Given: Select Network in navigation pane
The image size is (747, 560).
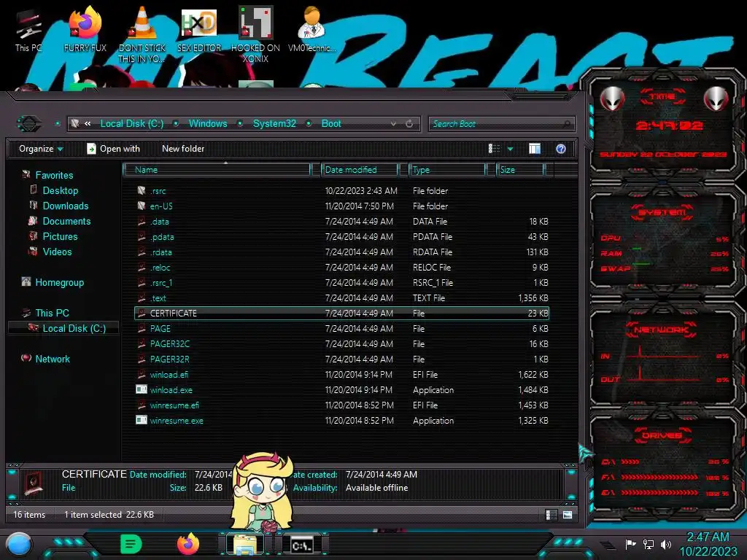Looking at the screenshot, I should 53,359.
